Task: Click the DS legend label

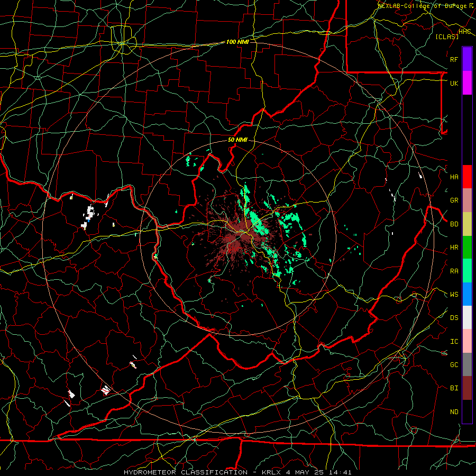Action: point(454,318)
